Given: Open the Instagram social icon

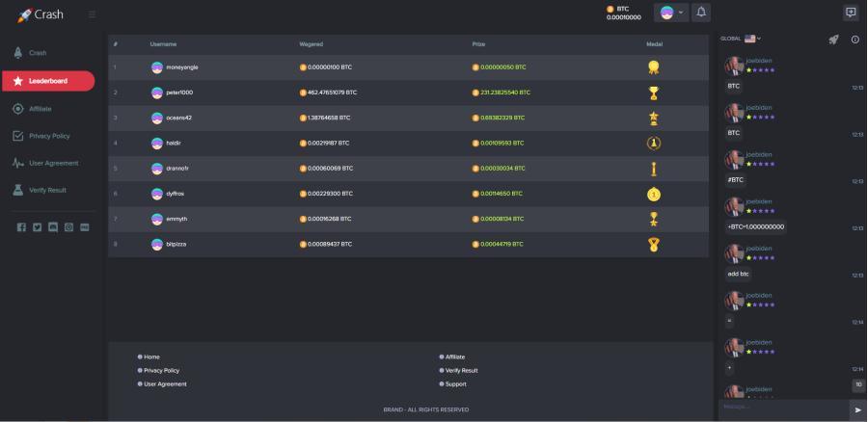Looking at the screenshot, I should (68, 227).
